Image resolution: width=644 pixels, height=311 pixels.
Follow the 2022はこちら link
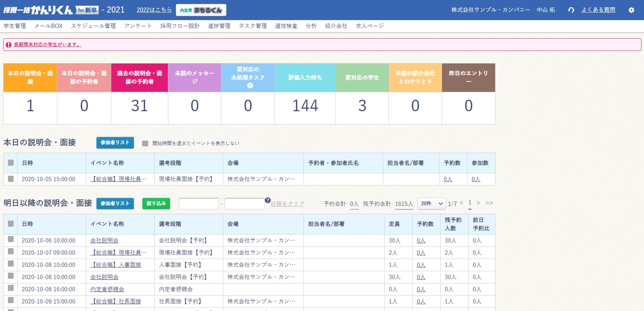tap(154, 10)
